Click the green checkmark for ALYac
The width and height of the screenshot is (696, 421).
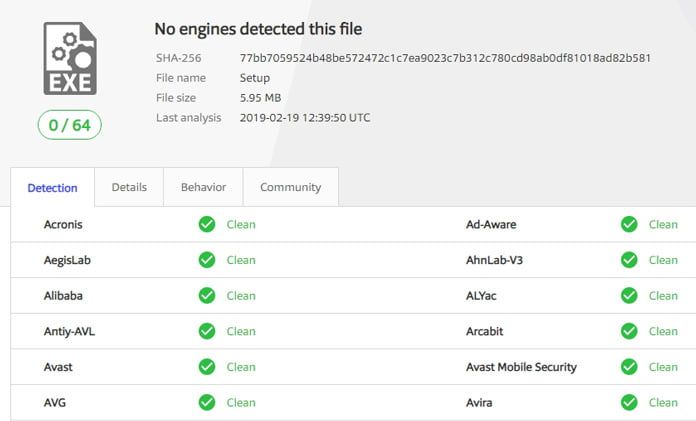[x=629, y=295]
